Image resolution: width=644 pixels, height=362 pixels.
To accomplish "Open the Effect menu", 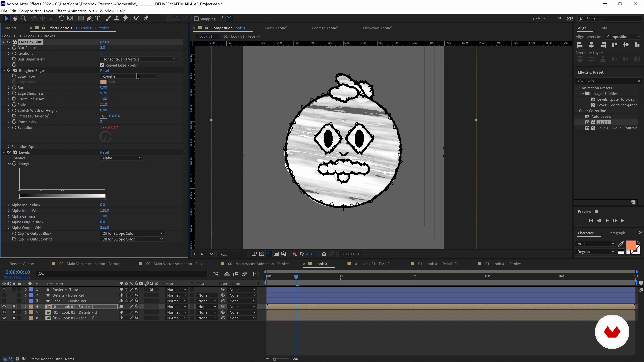I will [61, 11].
